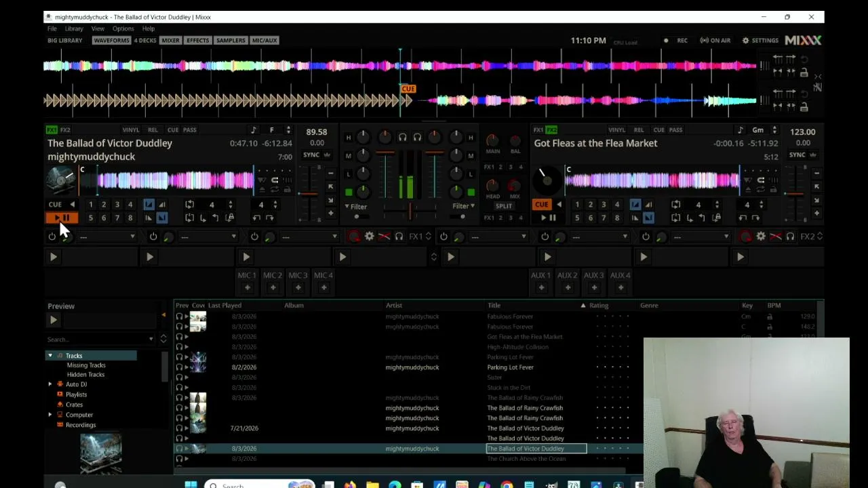Toggle BIG LIBRARY view
The height and width of the screenshot is (488, 868).
click(64, 40)
